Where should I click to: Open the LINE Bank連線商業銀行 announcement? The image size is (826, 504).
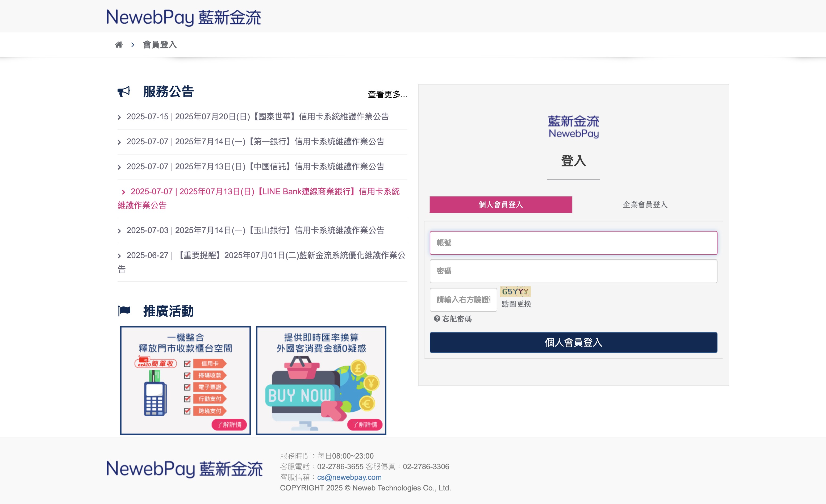click(259, 198)
